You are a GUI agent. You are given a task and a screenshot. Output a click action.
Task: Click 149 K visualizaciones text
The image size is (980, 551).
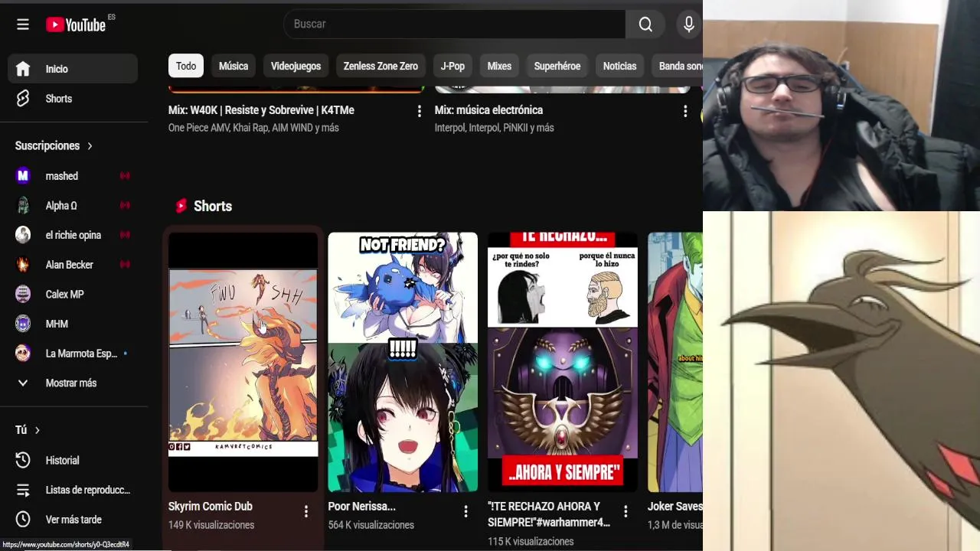[211, 525]
